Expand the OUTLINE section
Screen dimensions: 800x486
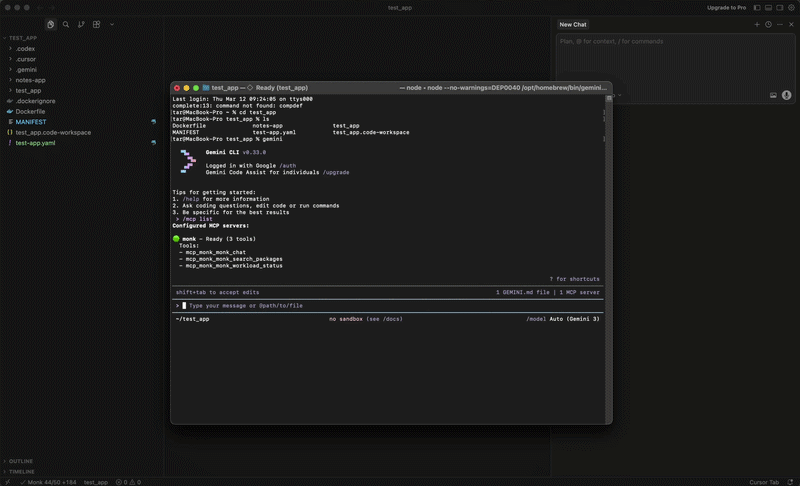[x=20, y=461]
